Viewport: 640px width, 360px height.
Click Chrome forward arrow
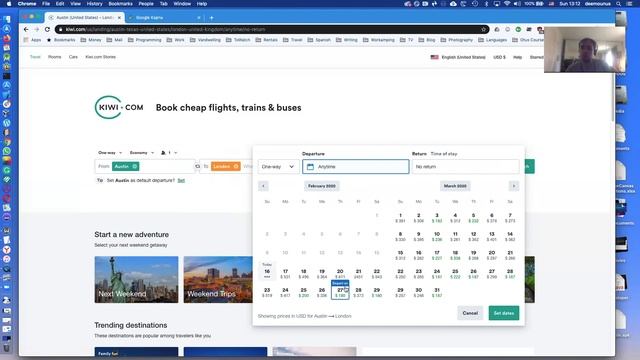point(37,29)
